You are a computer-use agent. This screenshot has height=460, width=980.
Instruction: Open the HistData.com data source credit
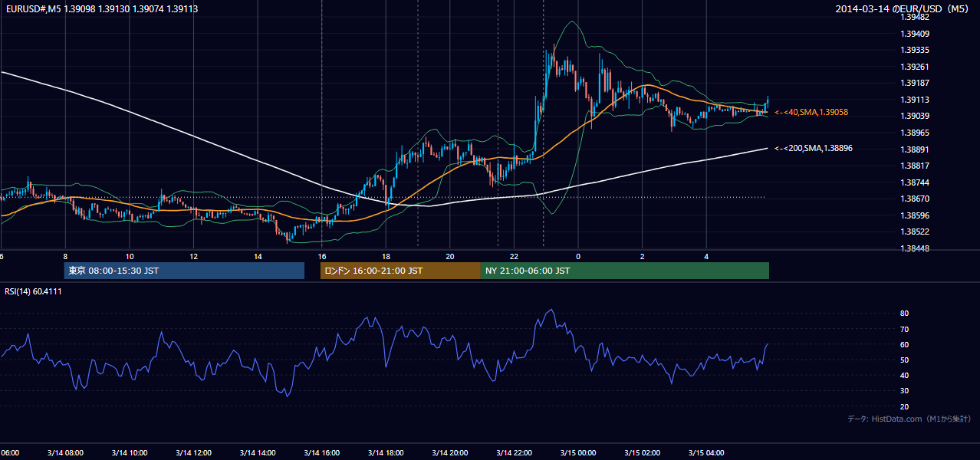(909, 419)
